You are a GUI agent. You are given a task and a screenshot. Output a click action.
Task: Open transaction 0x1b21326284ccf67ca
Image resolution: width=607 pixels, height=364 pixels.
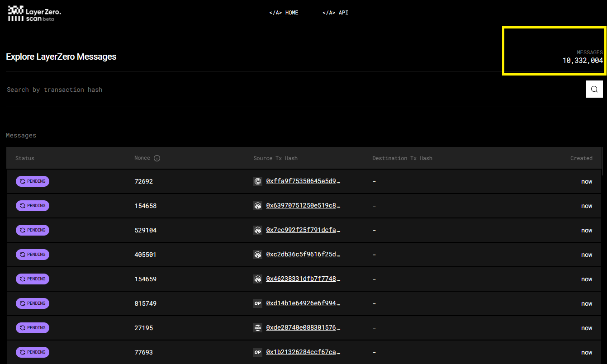pyautogui.click(x=303, y=352)
